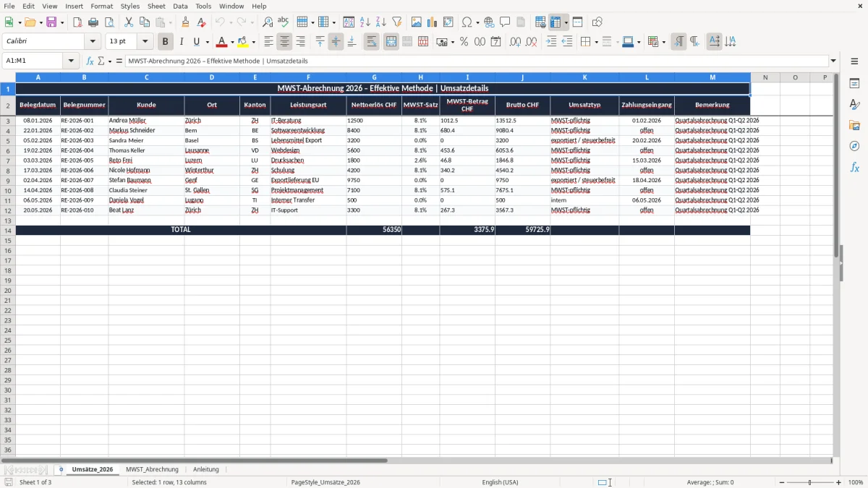Open the Font Color dropdown arrow
The width and height of the screenshot is (868, 488).
point(231,42)
